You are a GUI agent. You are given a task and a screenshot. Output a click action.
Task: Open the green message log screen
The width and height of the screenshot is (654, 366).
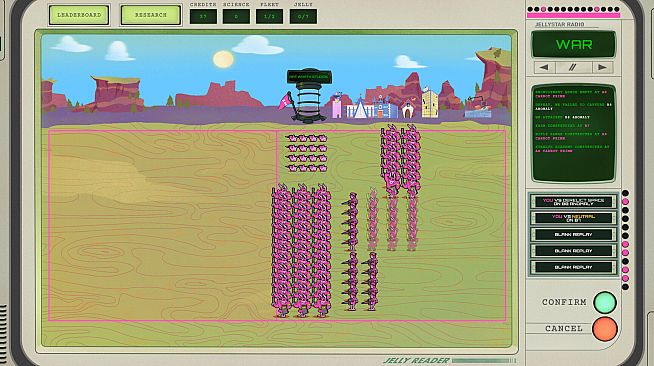574,133
